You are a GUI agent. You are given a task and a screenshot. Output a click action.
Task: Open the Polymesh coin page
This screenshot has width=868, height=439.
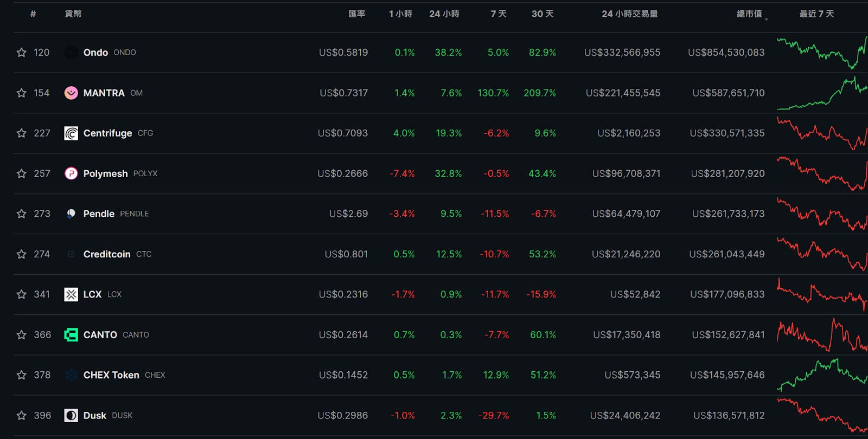coord(105,173)
